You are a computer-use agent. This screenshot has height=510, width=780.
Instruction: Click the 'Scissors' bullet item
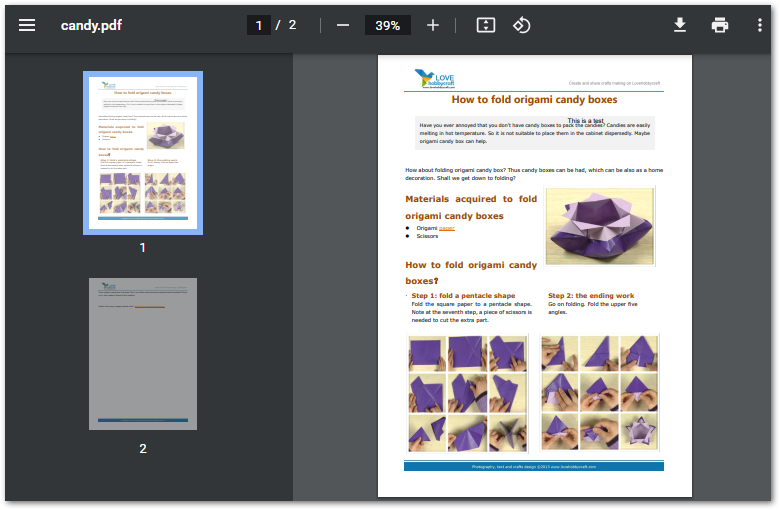(427, 236)
